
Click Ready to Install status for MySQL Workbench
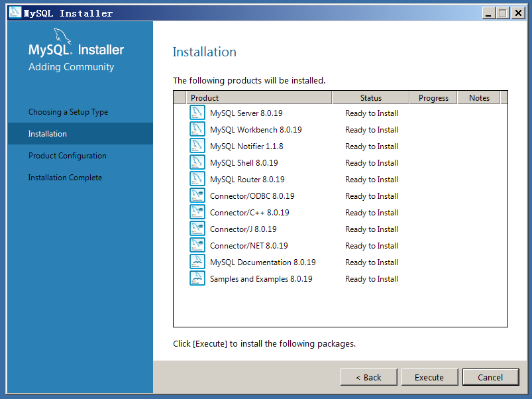tap(372, 130)
